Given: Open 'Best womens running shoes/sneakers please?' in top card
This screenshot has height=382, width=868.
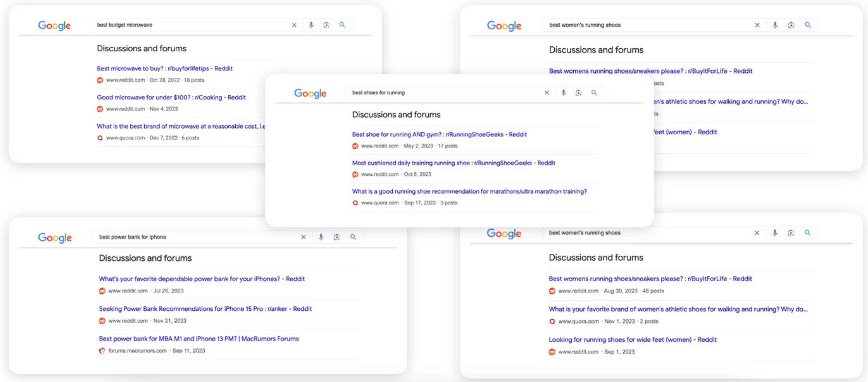Looking at the screenshot, I should coord(650,71).
